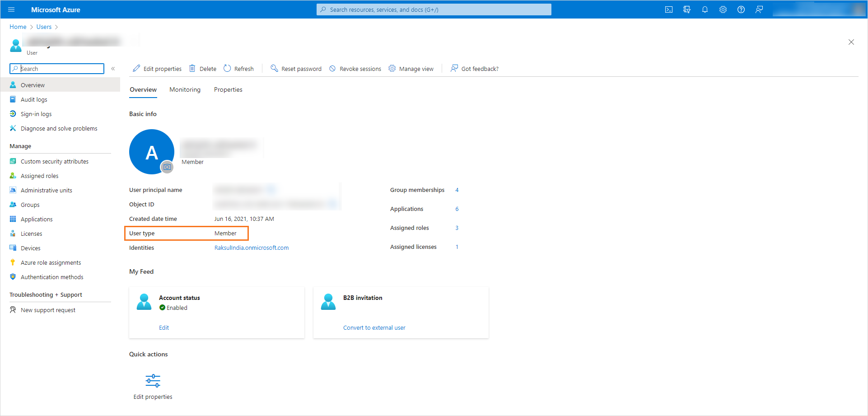868x416 pixels.
Task: Click Edit properties in the toolbar
Action: click(157, 69)
